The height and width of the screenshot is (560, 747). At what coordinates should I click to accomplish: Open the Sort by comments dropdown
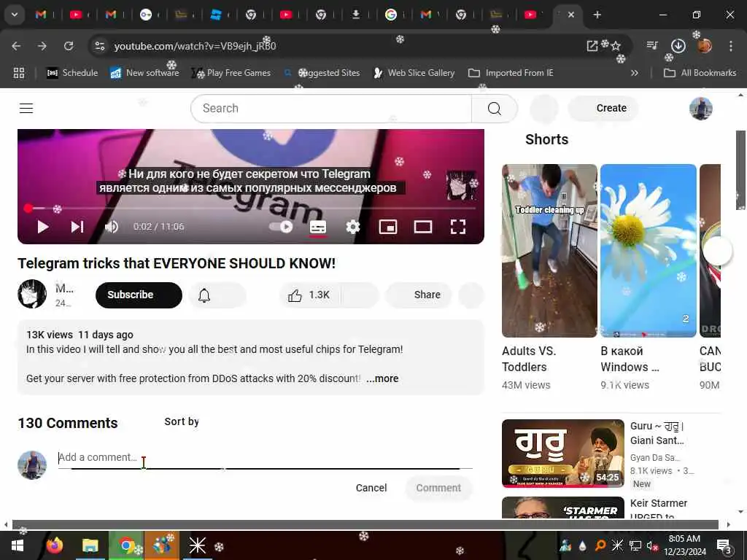pos(182,422)
